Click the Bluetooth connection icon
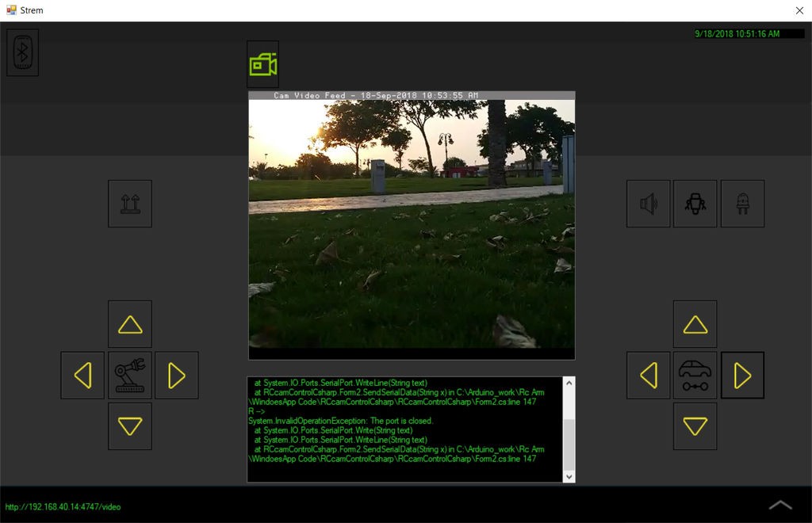The height and width of the screenshot is (523, 812). [23, 52]
